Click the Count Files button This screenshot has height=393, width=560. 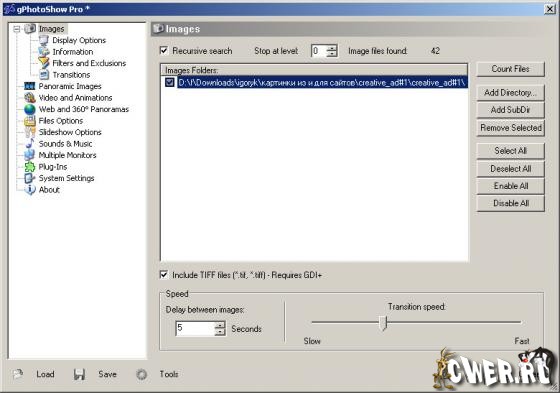(510, 69)
